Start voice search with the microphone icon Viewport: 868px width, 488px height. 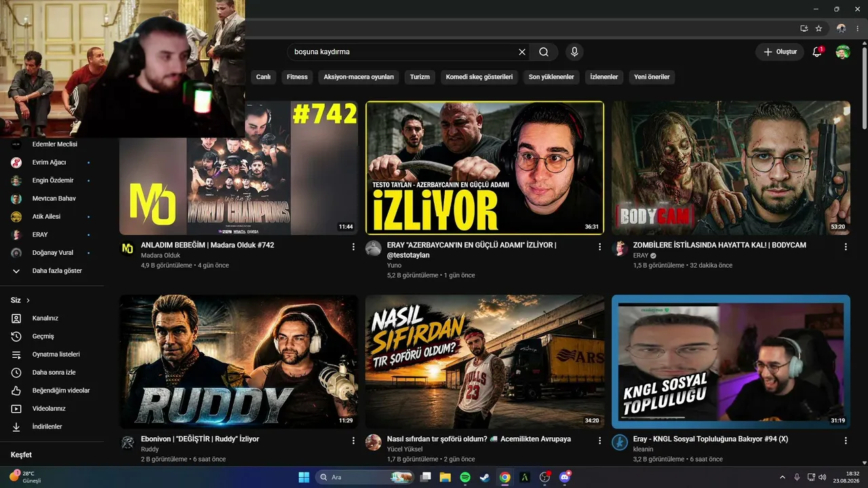pos(574,52)
